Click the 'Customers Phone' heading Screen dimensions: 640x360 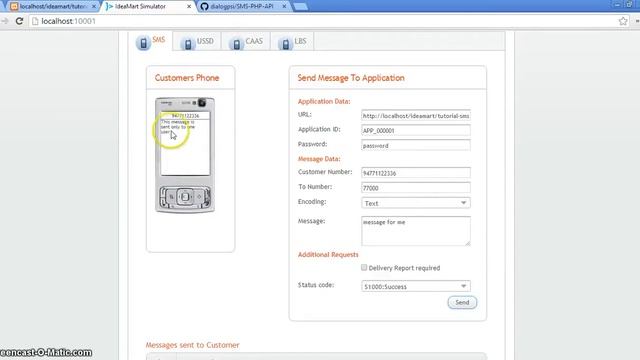(x=187, y=78)
